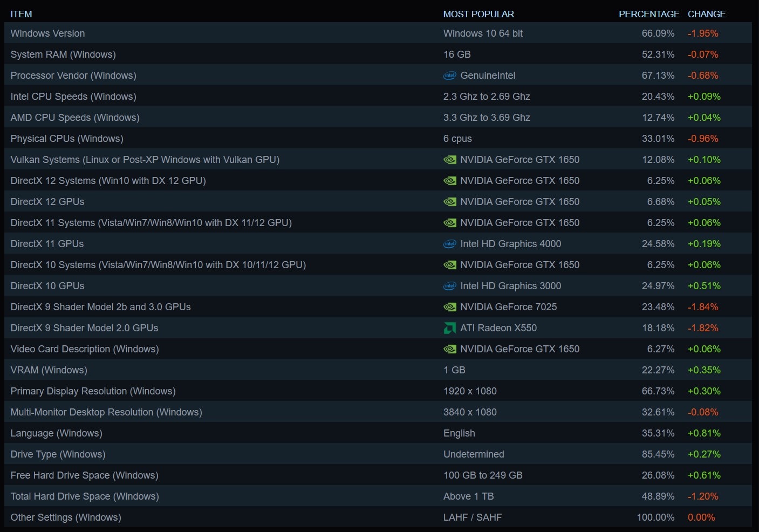
Task: Click -1.20% Total Hard Drive change
Action: click(x=703, y=496)
